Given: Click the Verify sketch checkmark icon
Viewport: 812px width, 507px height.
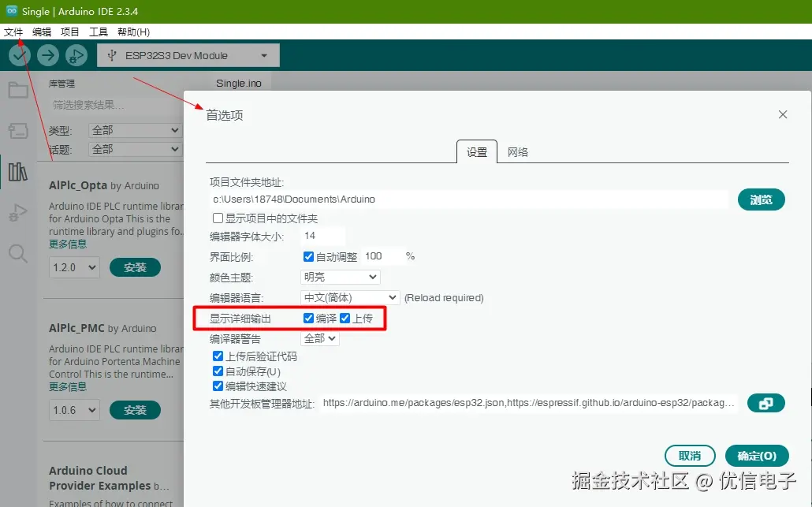Looking at the screenshot, I should point(18,54).
